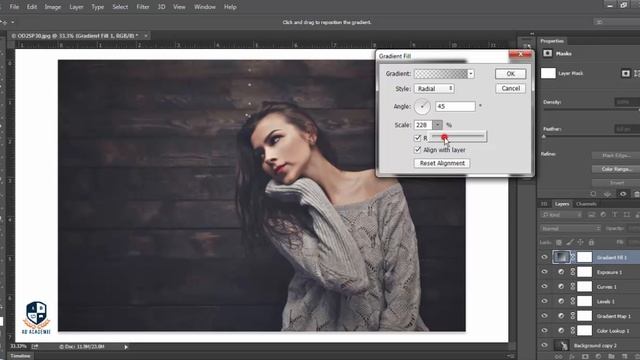
Task: Open the Type menu
Action: pos(98,7)
